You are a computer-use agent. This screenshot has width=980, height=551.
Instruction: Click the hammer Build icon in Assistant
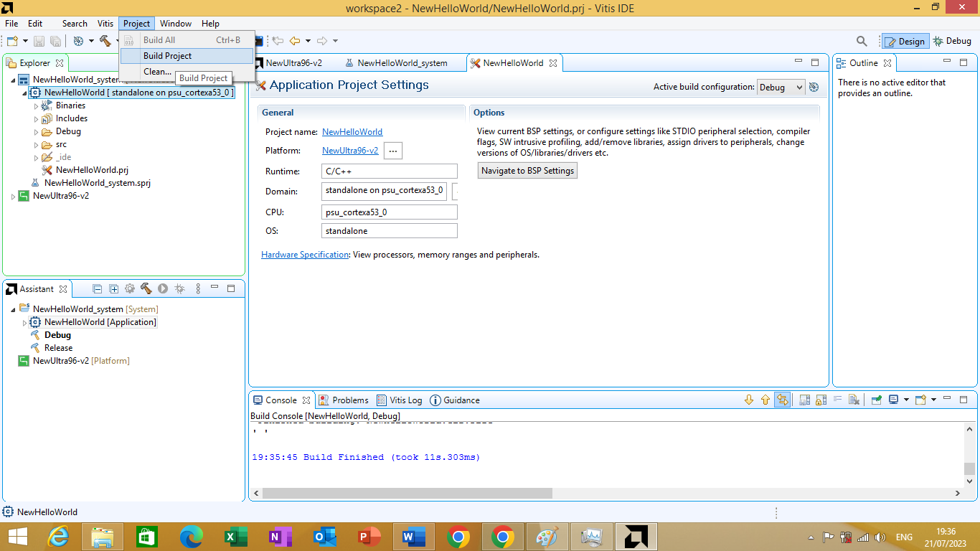pos(146,288)
